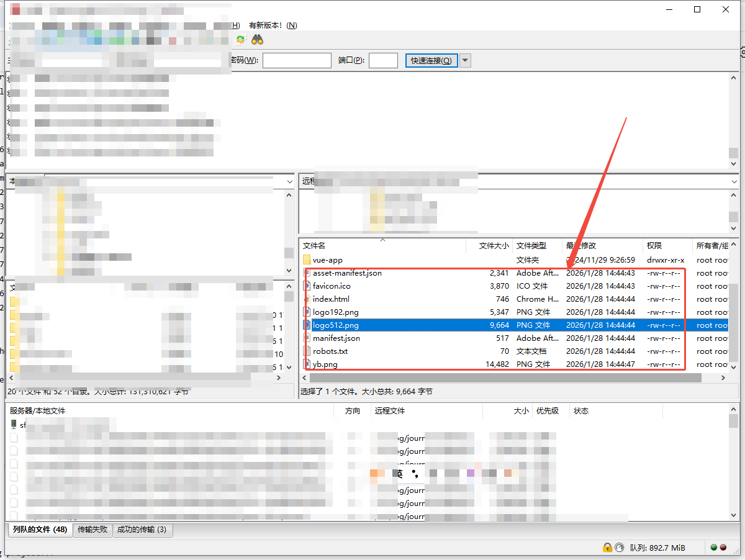Click the binoculars file search icon
The width and height of the screenshot is (745, 560).
[257, 40]
